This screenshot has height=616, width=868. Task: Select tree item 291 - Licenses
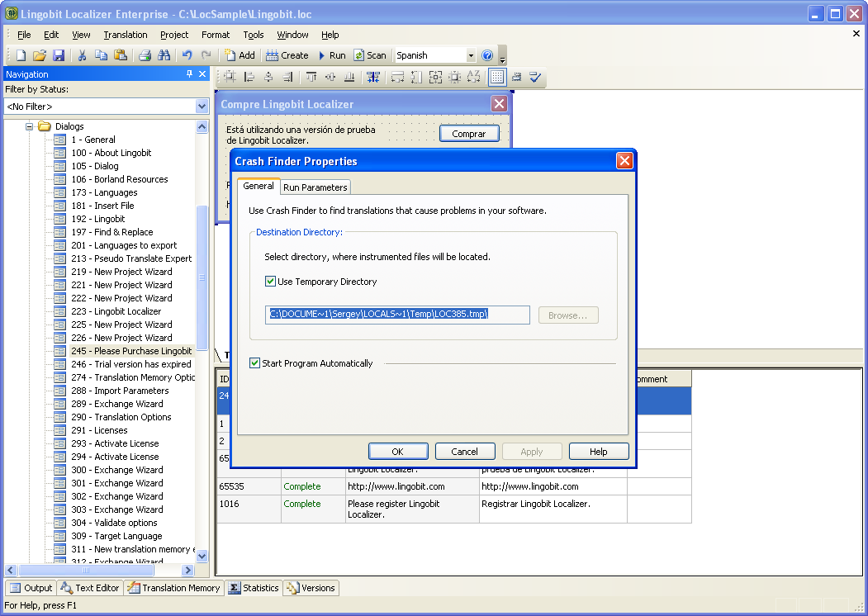(100, 430)
